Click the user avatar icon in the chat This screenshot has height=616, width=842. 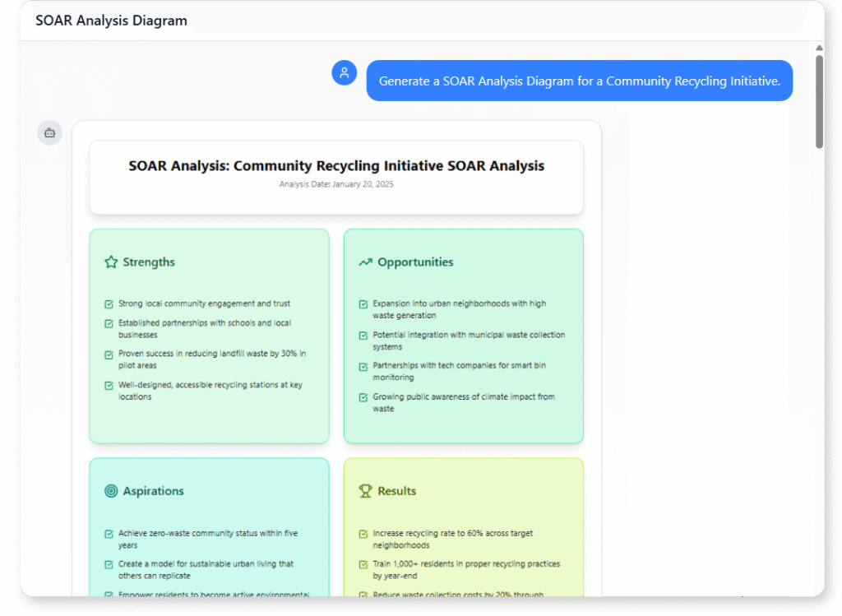coord(345,72)
